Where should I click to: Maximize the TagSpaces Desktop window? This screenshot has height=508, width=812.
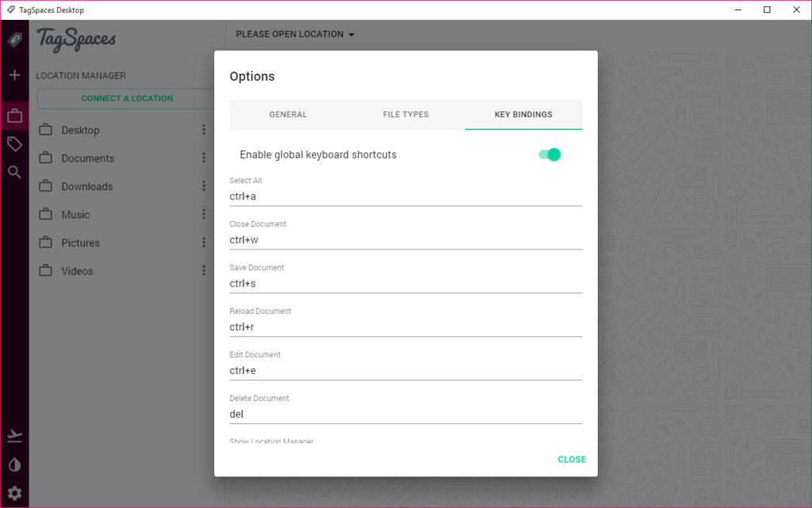(x=768, y=10)
